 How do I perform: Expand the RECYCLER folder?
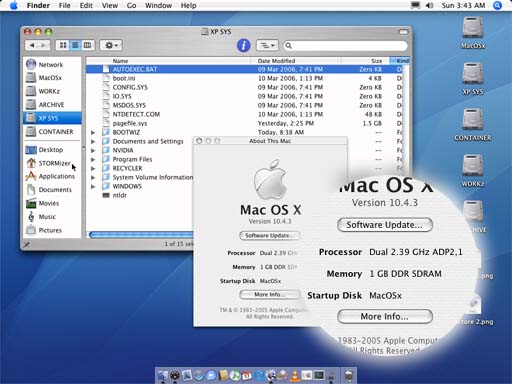[x=93, y=168]
